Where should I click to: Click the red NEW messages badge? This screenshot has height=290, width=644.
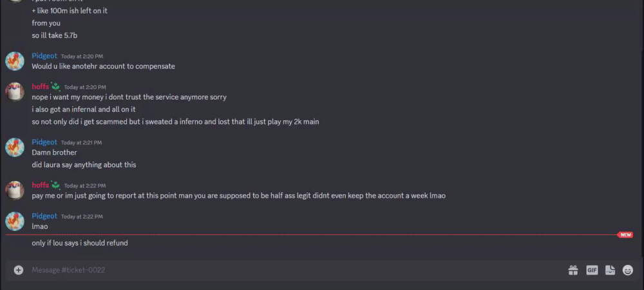click(x=625, y=235)
